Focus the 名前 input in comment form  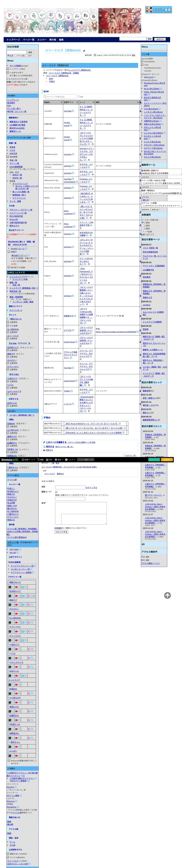tap(70, 487)
